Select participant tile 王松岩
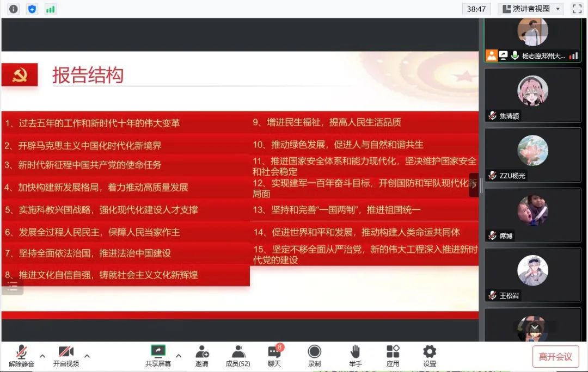Viewport: 588px width, 372px height. pyautogui.click(x=532, y=275)
